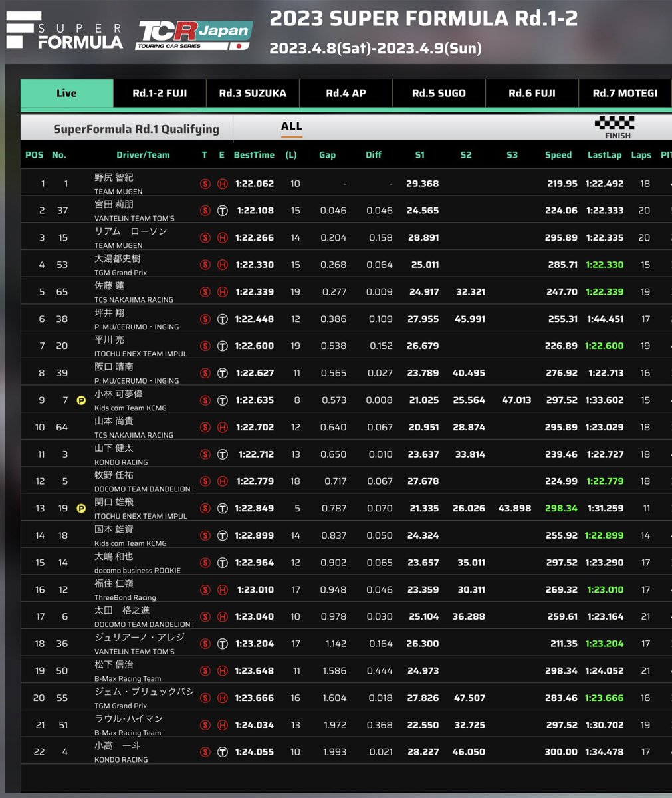Click Honda engine icon in 大湯都史樹 row

(x=223, y=265)
